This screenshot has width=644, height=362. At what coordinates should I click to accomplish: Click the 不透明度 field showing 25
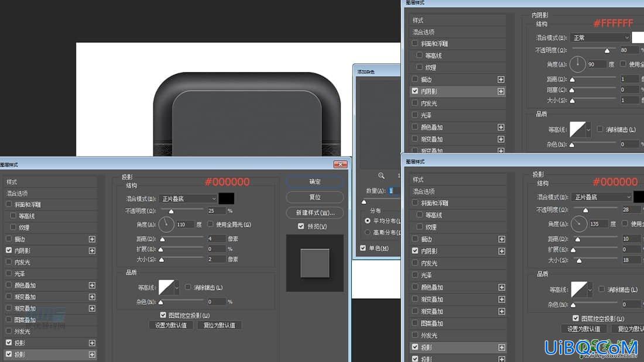tap(217, 211)
